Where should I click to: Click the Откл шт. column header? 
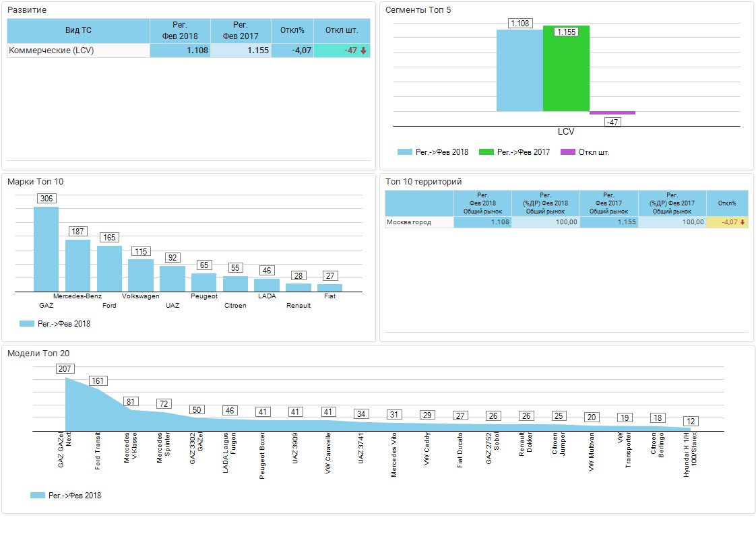click(342, 30)
